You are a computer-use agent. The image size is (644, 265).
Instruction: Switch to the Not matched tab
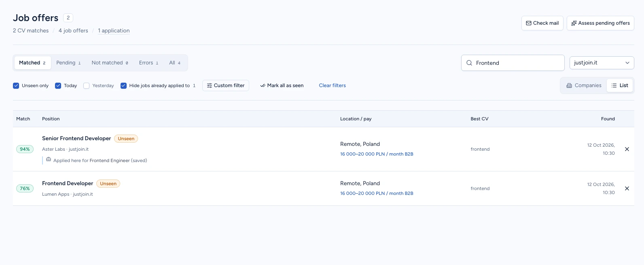(110, 63)
